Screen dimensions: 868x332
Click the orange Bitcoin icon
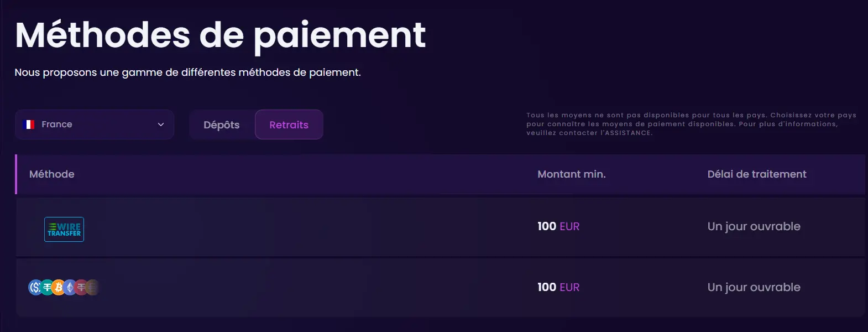click(59, 287)
